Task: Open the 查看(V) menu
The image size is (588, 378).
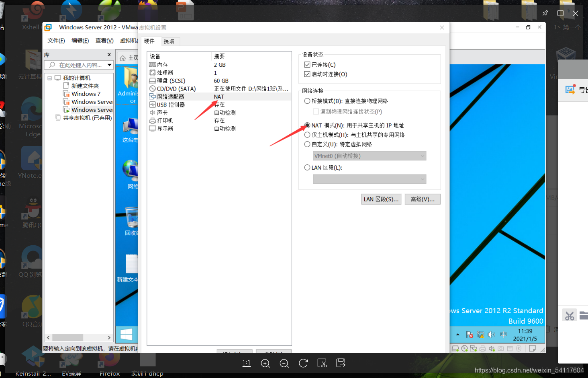Action: pos(104,41)
